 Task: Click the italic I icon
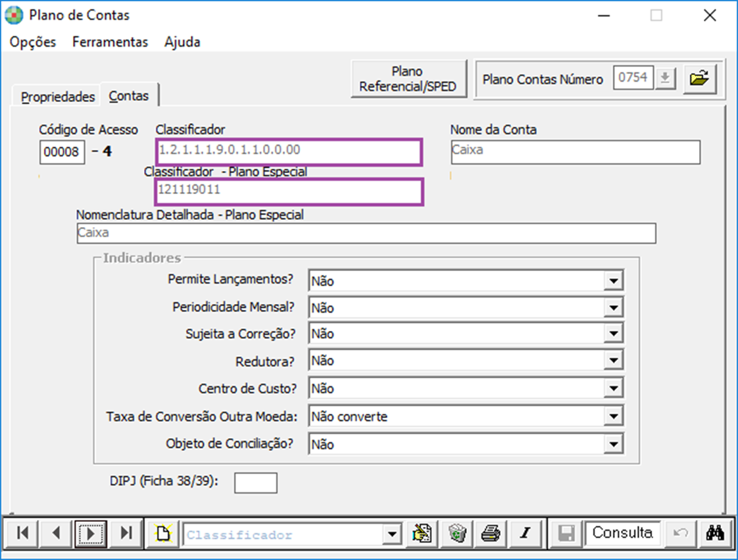526,533
